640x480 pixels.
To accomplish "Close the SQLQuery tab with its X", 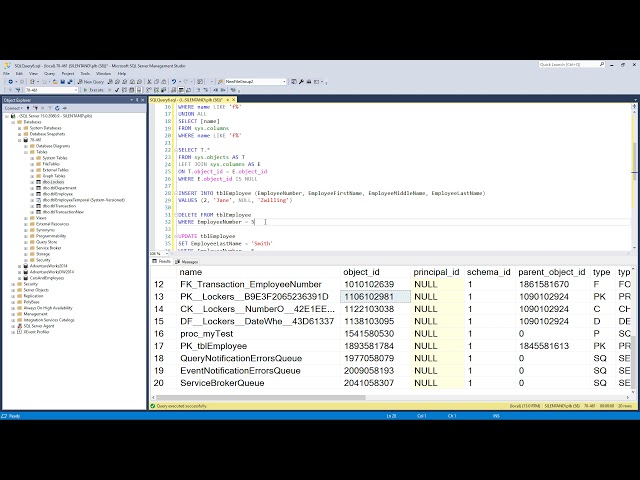I will pos(233,100).
